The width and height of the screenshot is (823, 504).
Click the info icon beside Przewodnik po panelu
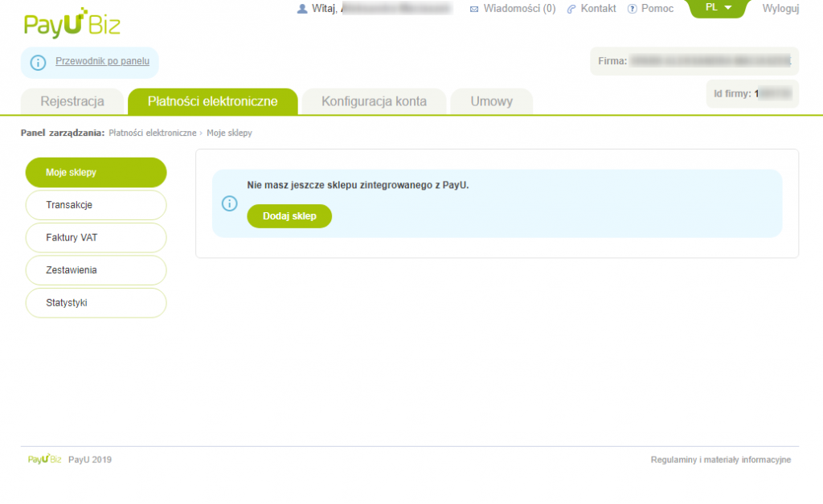tap(38, 63)
